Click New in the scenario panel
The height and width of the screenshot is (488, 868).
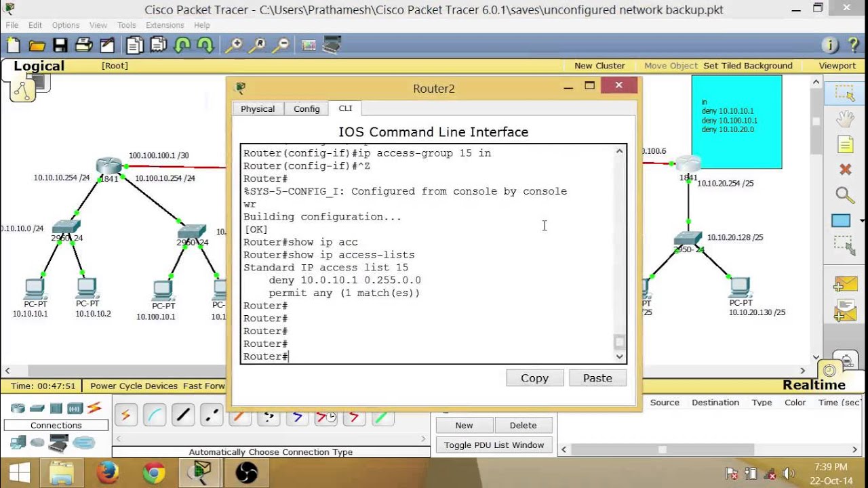point(464,426)
